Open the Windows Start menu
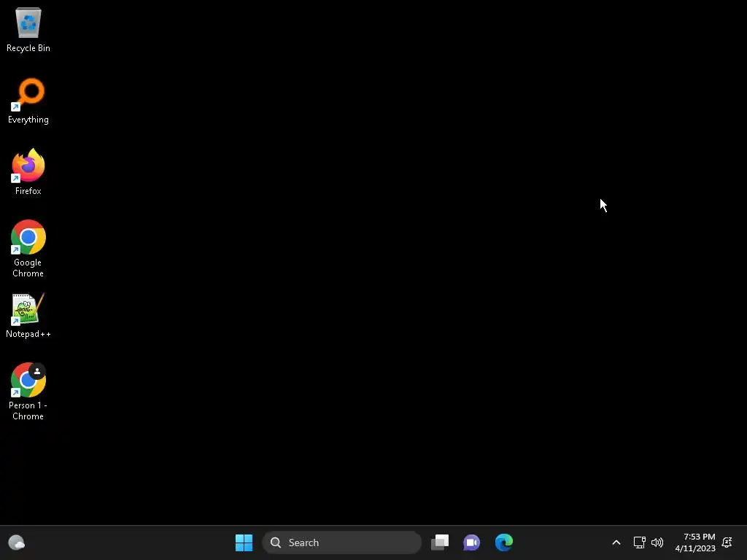The height and width of the screenshot is (560, 747). [244, 542]
